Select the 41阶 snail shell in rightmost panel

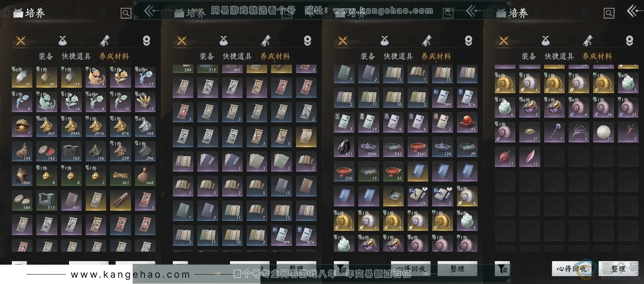tap(505, 132)
